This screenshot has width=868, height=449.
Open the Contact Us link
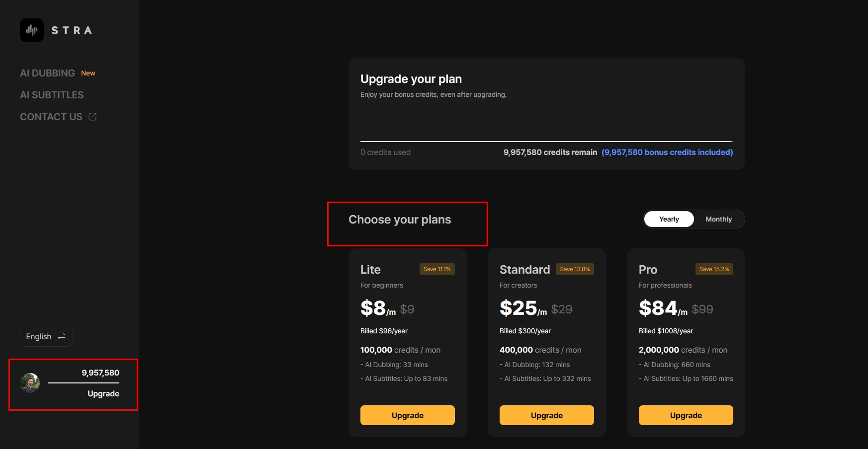click(x=51, y=117)
